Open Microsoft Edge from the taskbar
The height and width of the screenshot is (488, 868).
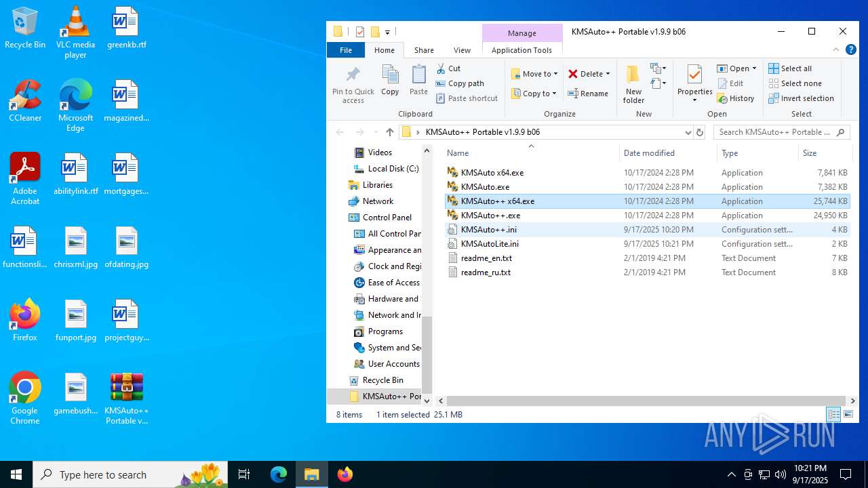[279, 474]
